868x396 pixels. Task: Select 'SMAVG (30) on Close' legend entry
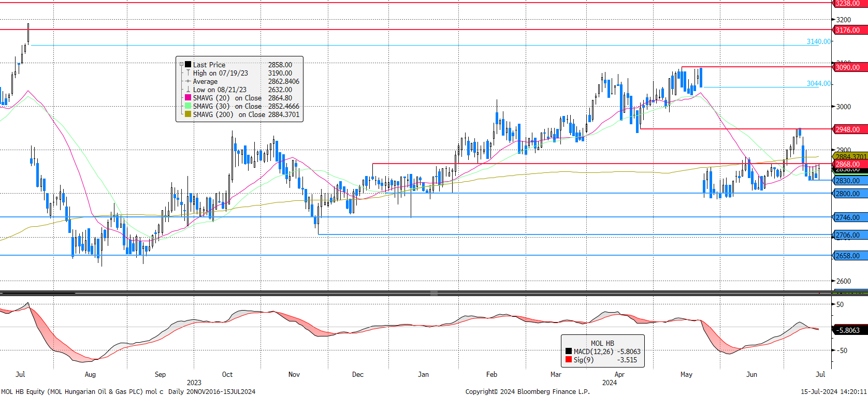(227, 106)
